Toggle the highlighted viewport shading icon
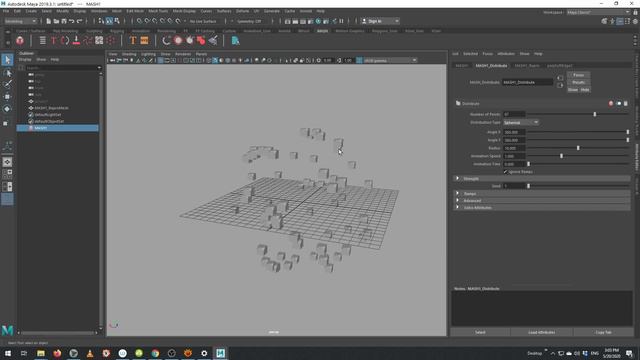 point(215,60)
